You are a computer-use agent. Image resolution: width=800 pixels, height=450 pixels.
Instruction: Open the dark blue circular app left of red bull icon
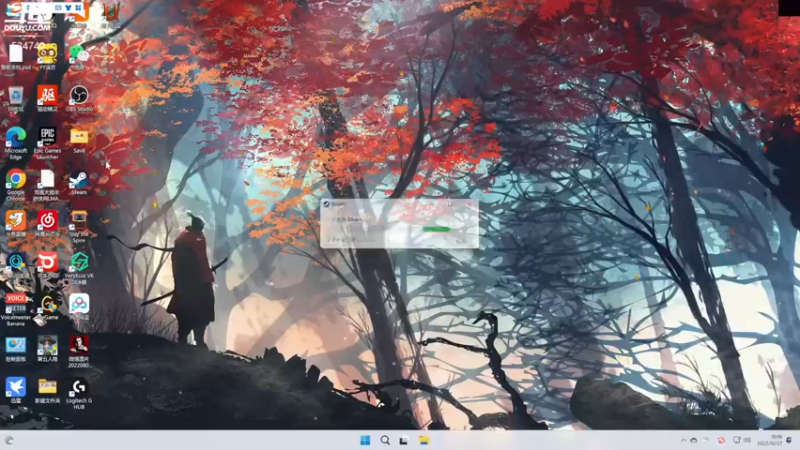(x=16, y=265)
